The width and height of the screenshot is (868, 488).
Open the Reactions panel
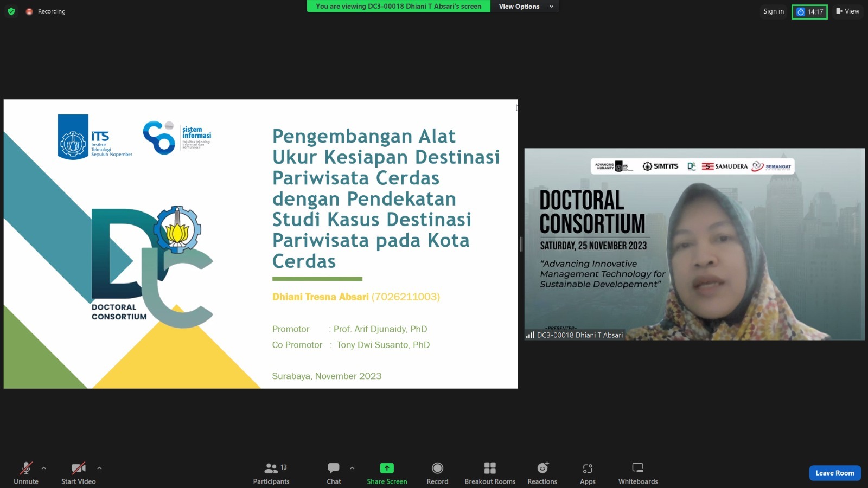tap(541, 472)
